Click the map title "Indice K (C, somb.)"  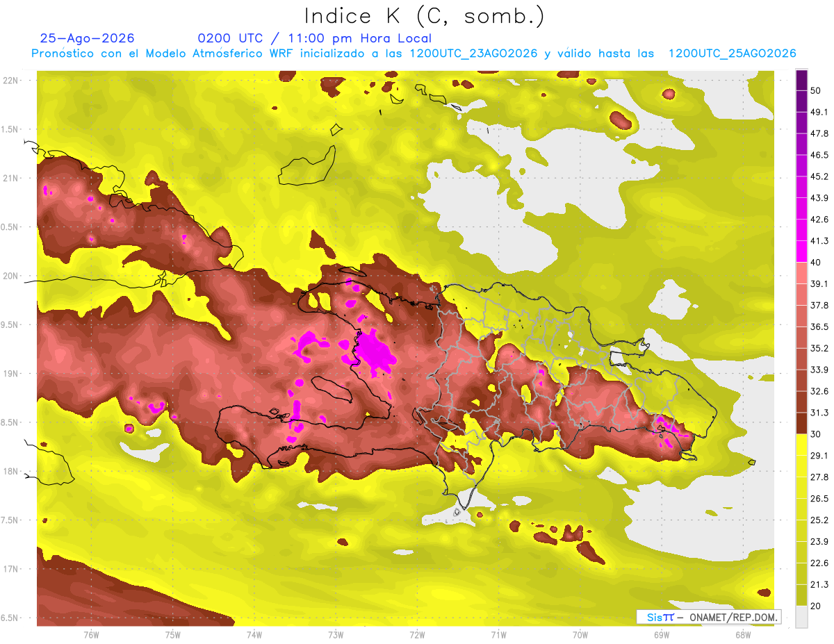425,15
